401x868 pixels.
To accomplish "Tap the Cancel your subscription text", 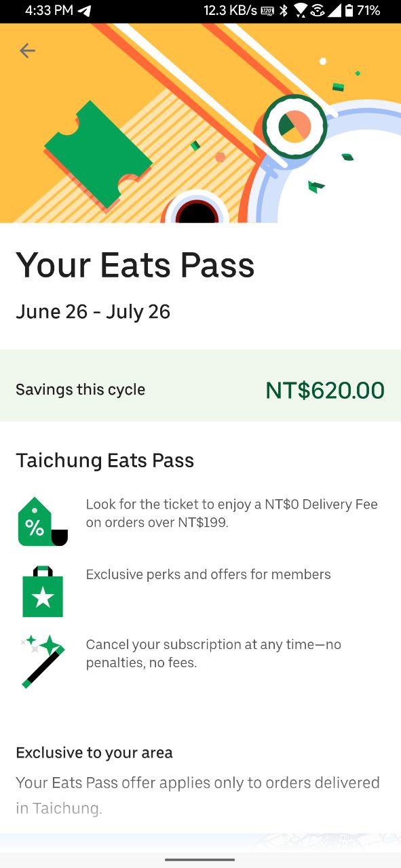I will point(213,653).
